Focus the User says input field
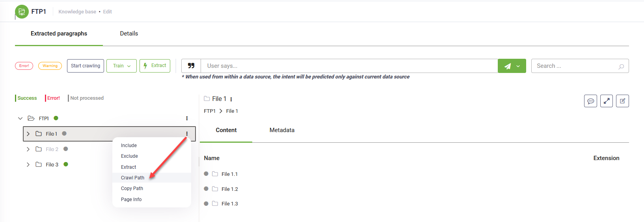This screenshot has width=644, height=222. coord(349,66)
